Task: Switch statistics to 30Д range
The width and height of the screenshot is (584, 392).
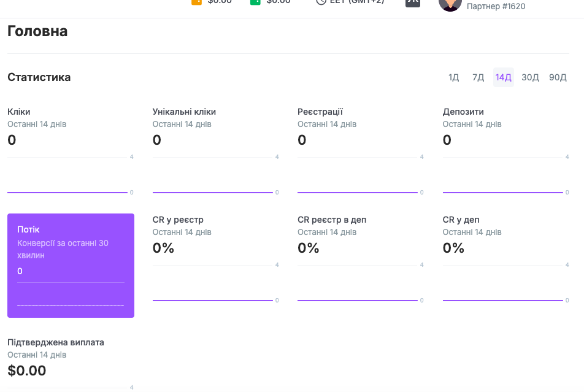Action: point(530,77)
